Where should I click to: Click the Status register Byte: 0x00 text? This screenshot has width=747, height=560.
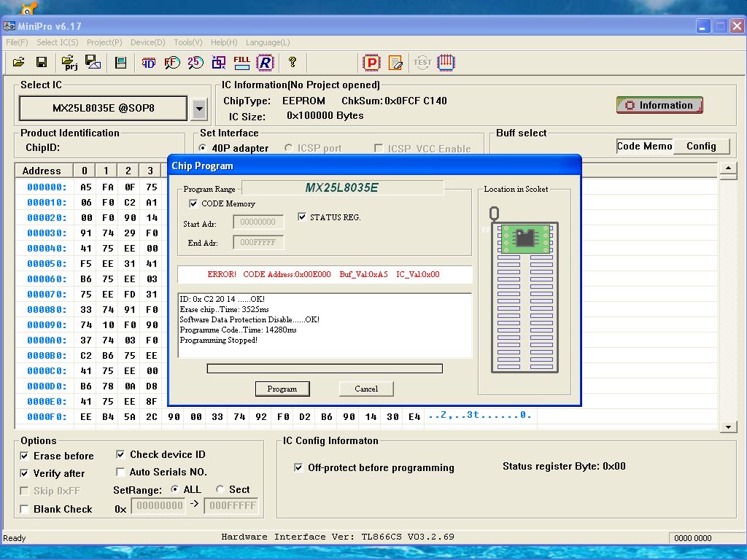coord(564,466)
